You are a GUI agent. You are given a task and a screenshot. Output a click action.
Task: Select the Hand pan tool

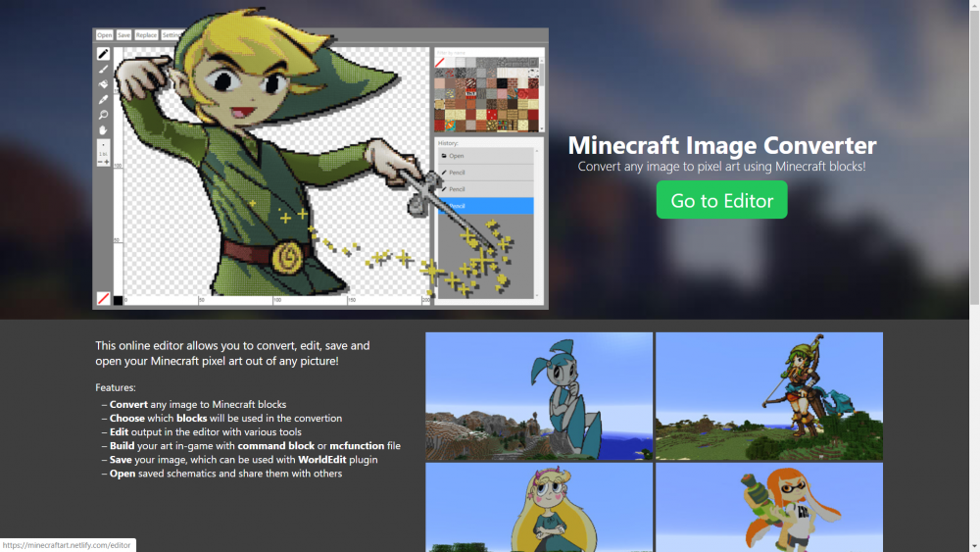[x=103, y=130]
